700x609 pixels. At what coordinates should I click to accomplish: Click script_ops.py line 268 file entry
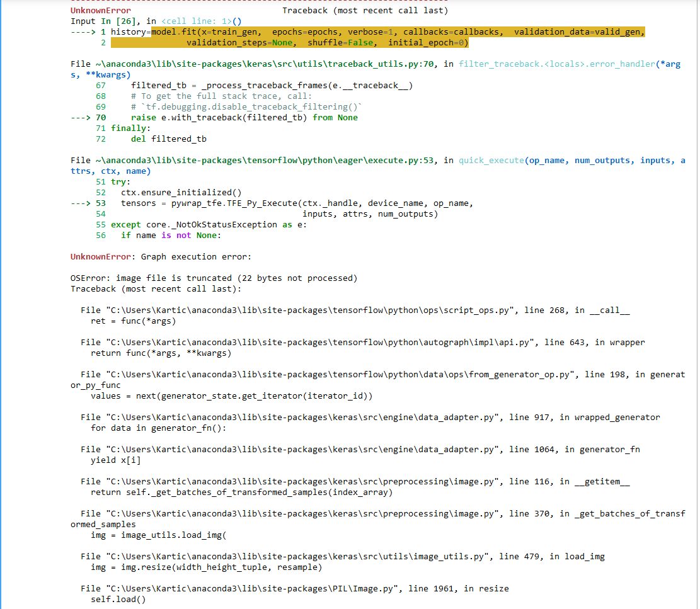click(355, 310)
